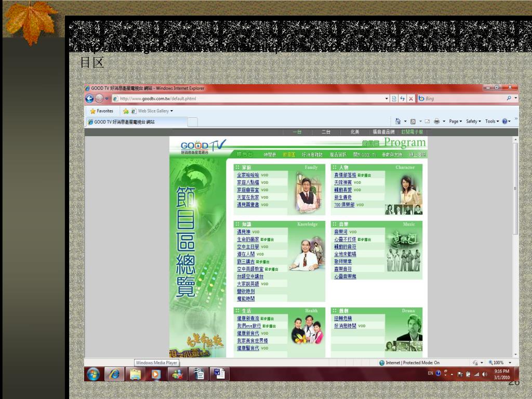Click the Family section host photo

(x=308, y=192)
